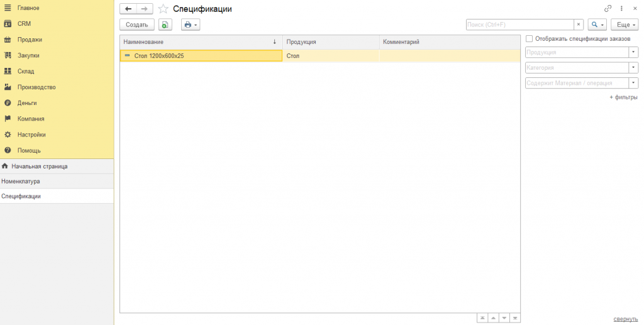Open the CRM section
The image size is (644, 325).
[x=24, y=24]
